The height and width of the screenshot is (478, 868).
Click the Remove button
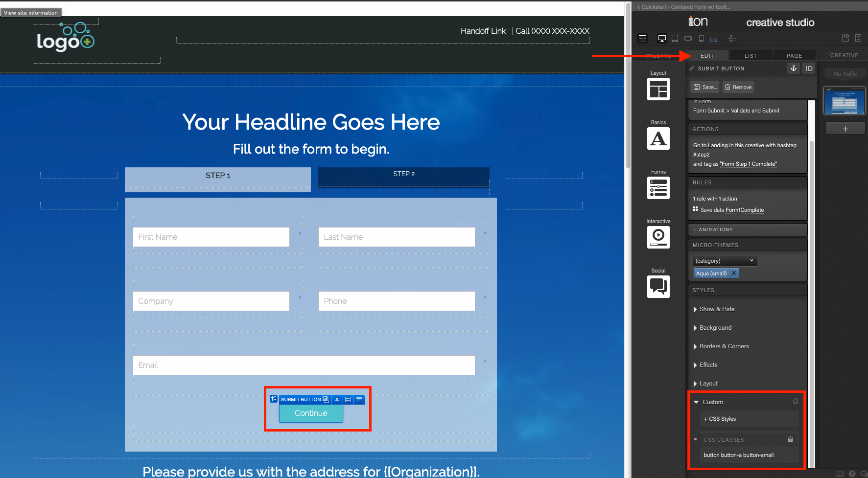pyautogui.click(x=738, y=87)
